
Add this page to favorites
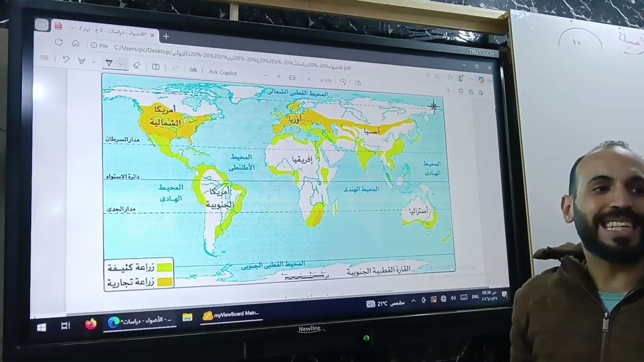437,76
